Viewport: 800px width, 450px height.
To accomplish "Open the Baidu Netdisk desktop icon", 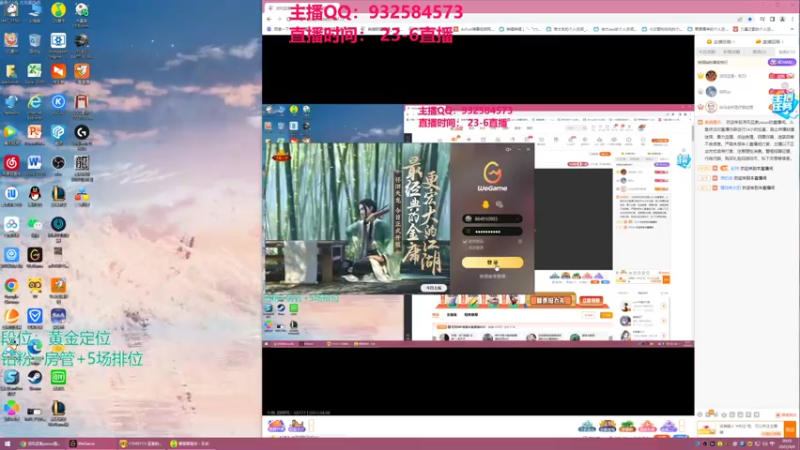I will [11, 224].
